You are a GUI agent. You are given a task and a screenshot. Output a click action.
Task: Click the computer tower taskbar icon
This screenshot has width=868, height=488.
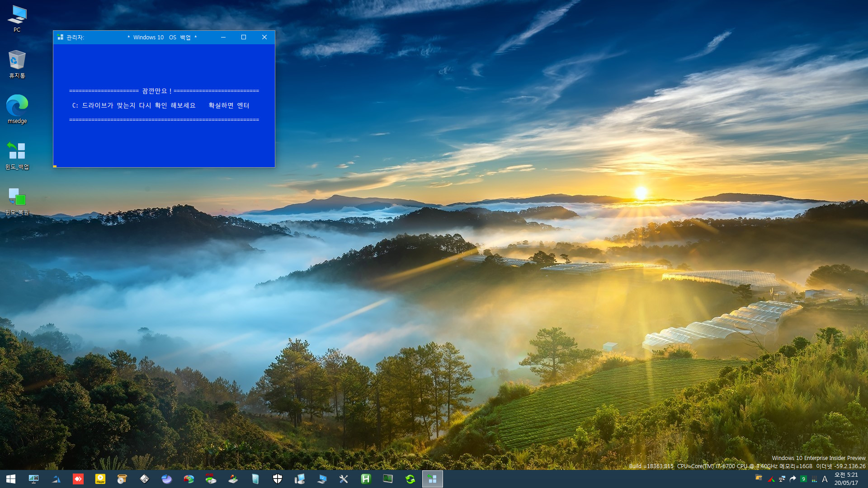coord(300,479)
